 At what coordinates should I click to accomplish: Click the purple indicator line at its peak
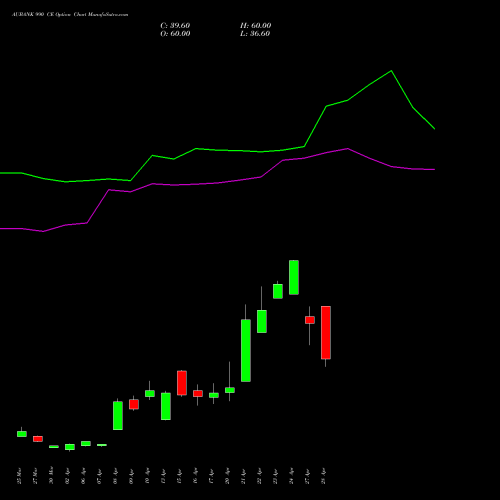[347, 149]
